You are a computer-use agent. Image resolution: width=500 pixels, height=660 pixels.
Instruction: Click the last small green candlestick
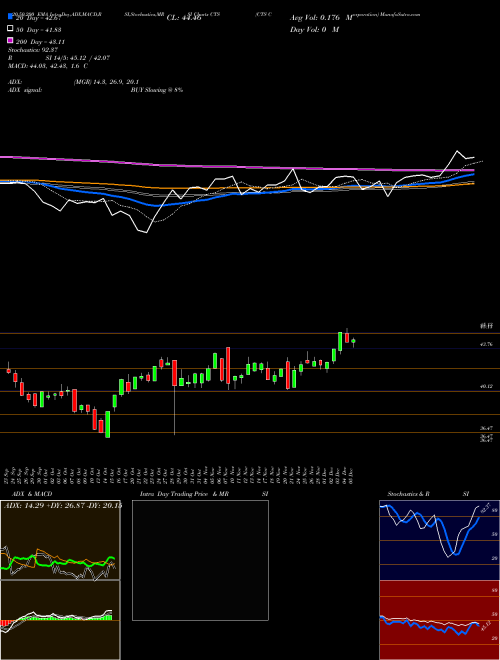pos(354,341)
